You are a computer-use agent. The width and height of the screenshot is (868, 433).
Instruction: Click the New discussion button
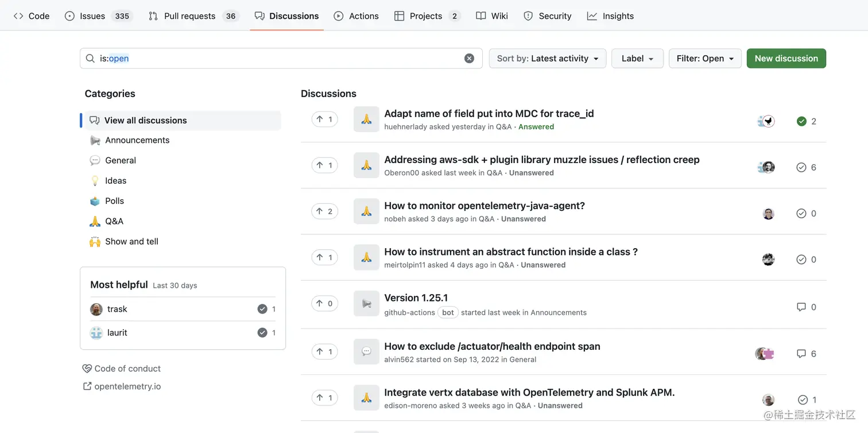(786, 59)
